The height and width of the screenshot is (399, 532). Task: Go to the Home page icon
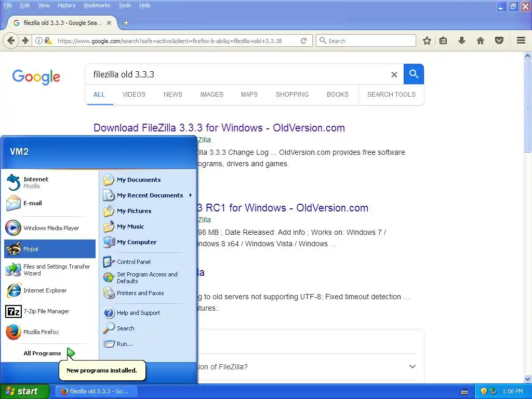coord(480,41)
